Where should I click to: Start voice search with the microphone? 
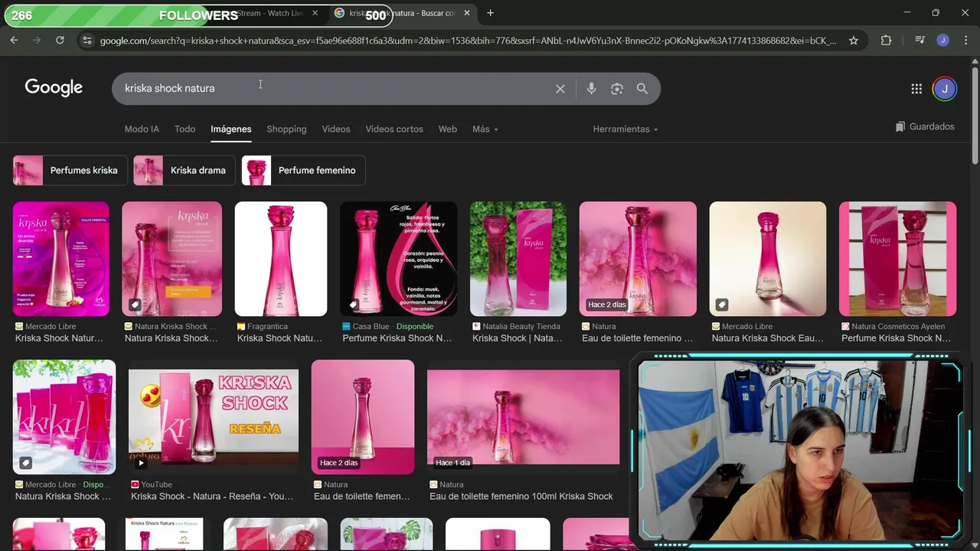pyautogui.click(x=591, y=89)
